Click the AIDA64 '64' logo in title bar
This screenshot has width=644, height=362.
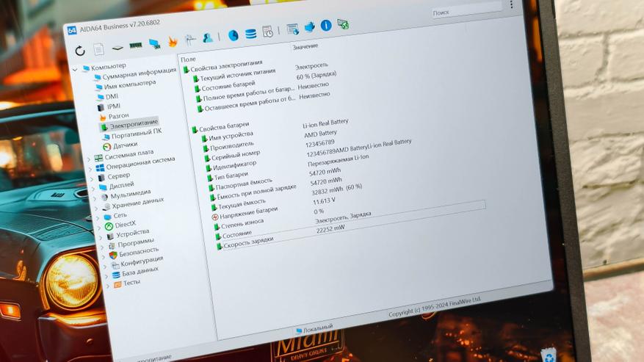click(x=72, y=30)
